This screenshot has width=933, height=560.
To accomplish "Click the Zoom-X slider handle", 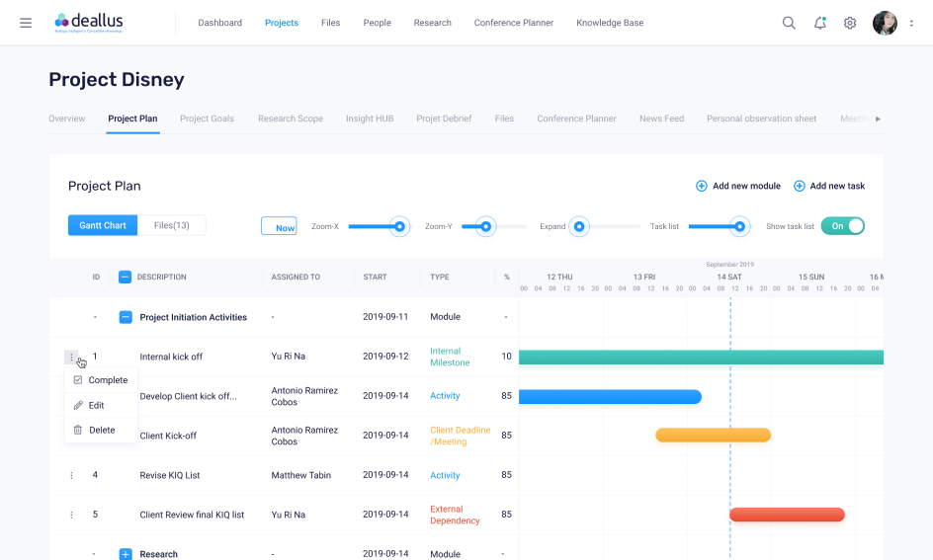I will click(399, 226).
